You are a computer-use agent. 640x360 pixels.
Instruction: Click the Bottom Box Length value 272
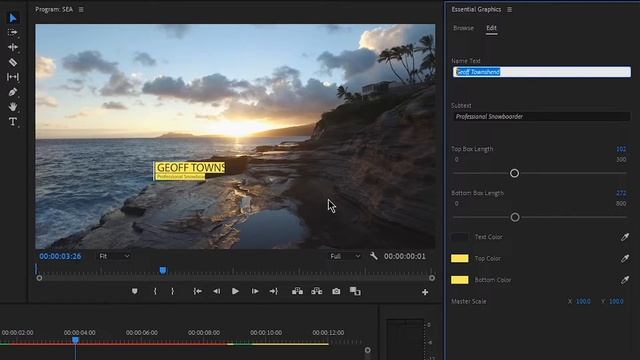click(x=621, y=193)
